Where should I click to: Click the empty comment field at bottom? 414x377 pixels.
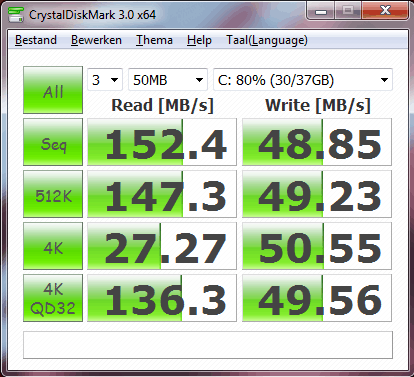coord(208,345)
